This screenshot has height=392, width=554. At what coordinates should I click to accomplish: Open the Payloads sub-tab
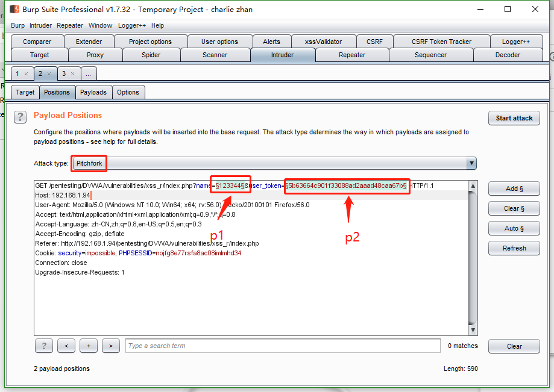[x=93, y=92]
